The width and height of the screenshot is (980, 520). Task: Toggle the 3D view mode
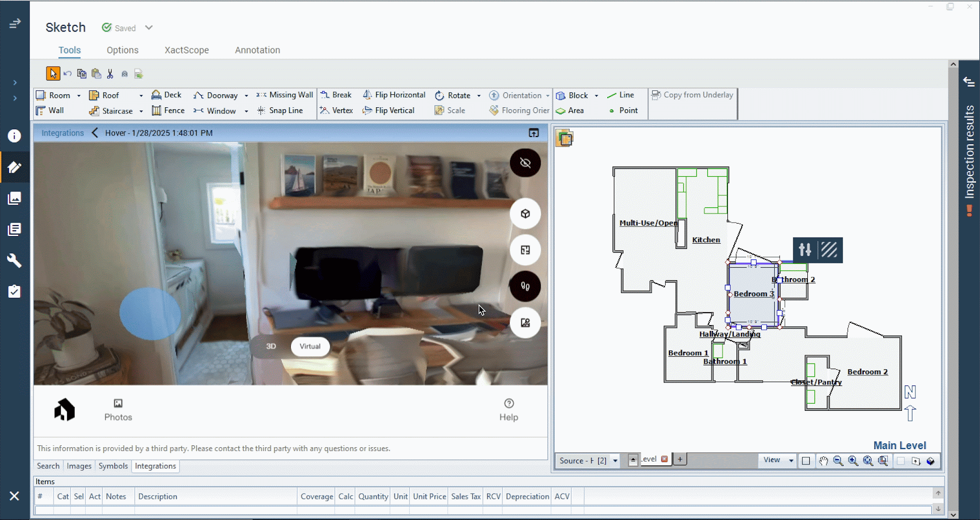[x=271, y=346]
